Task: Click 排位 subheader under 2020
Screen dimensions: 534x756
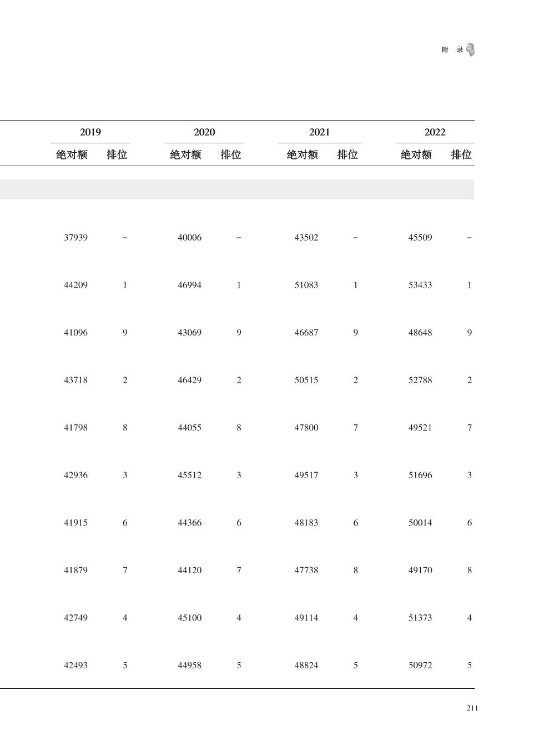Action: coord(230,155)
